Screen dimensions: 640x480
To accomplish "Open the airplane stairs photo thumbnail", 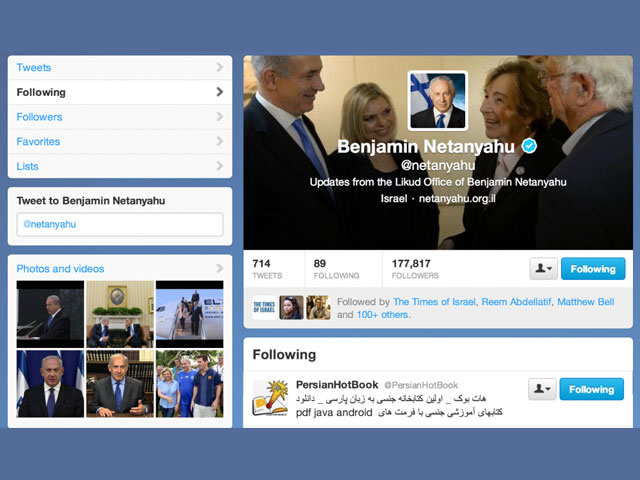I will pyautogui.click(x=190, y=314).
